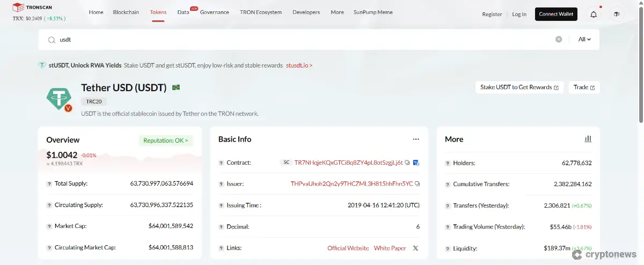Copy the contract address
This screenshot has height=265, width=644.
click(x=408, y=163)
